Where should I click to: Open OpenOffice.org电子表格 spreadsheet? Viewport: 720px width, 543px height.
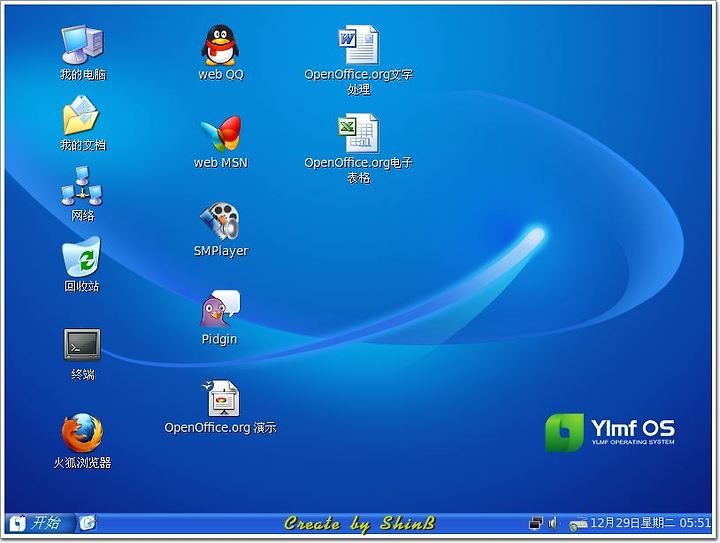point(359,133)
